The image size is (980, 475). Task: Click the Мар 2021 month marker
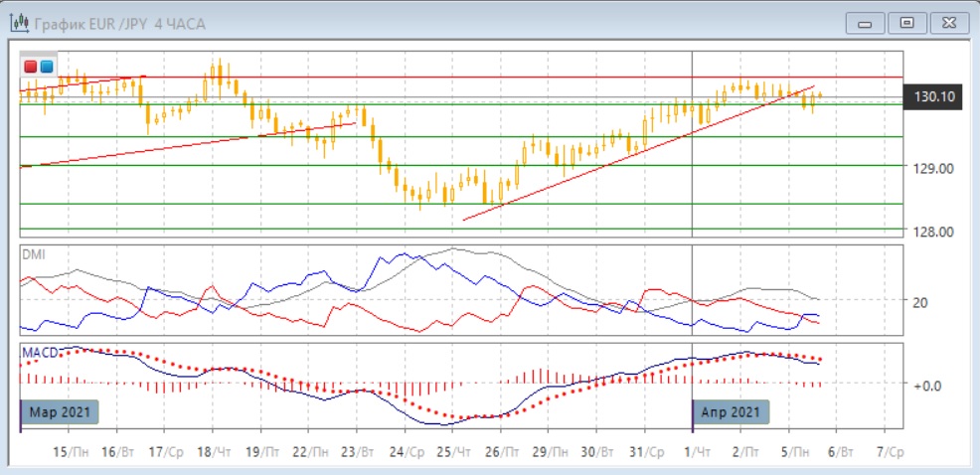coord(60,411)
